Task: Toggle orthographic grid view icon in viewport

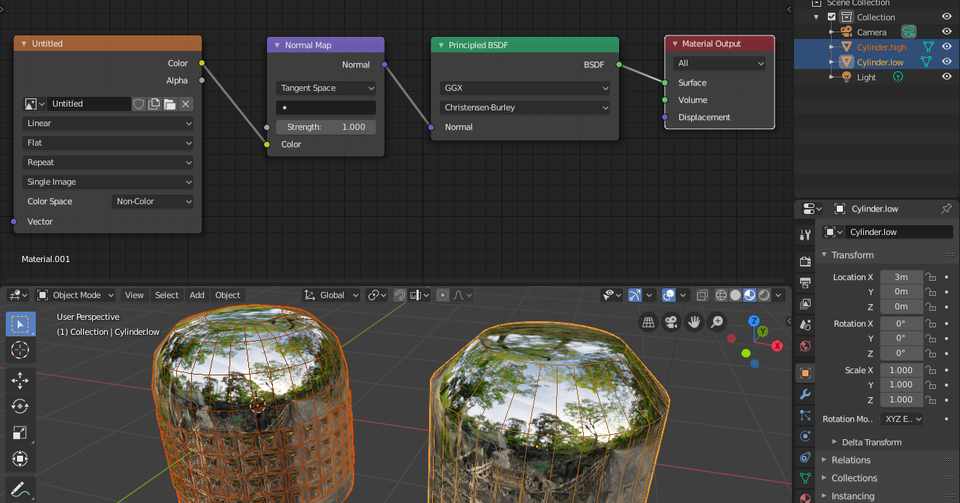Action: coord(648,322)
